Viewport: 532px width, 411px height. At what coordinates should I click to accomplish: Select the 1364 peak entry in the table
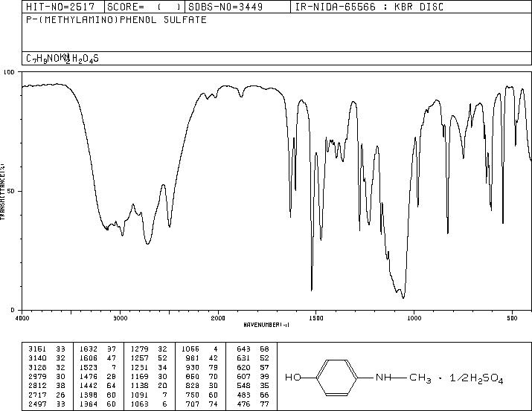tap(97, 404)
